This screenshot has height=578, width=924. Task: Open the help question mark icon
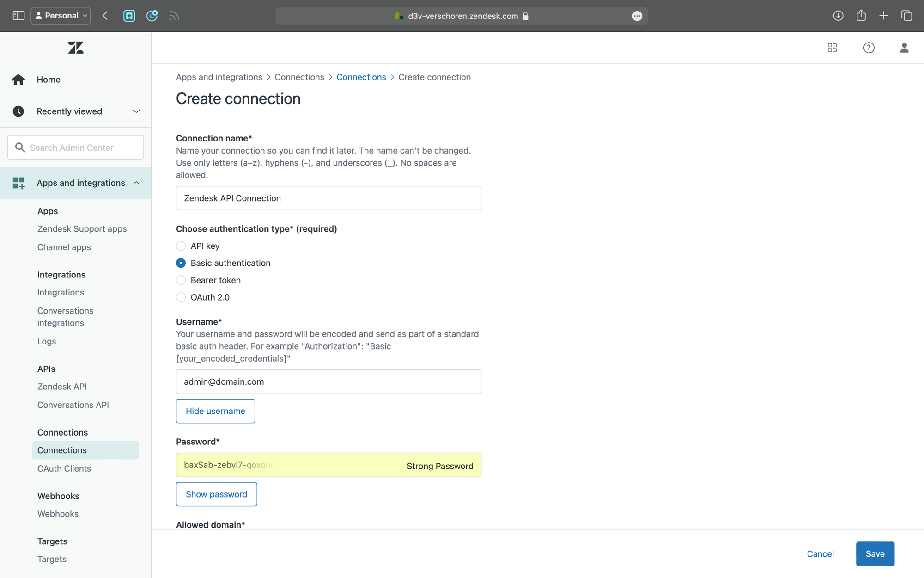click(x=869, y=48)
